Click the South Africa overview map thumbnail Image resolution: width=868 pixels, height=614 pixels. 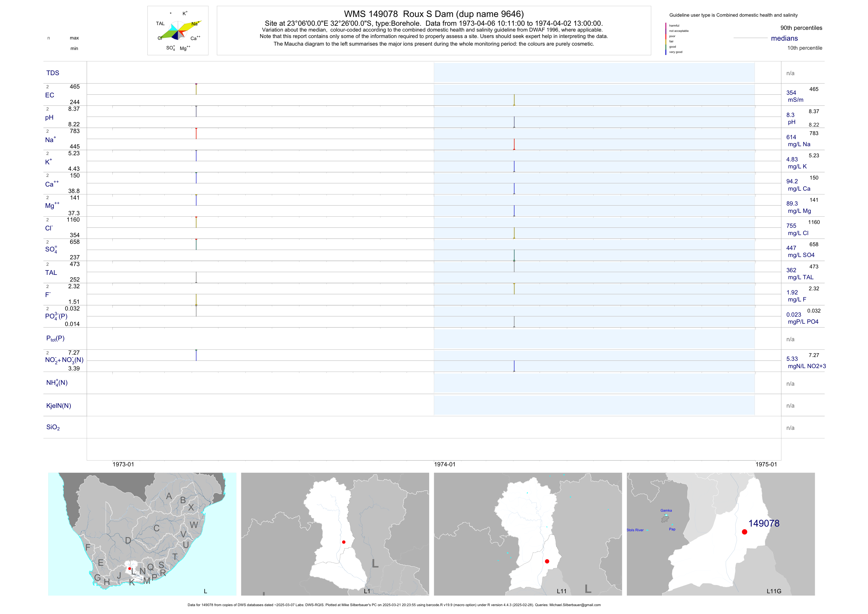[142, 534]
